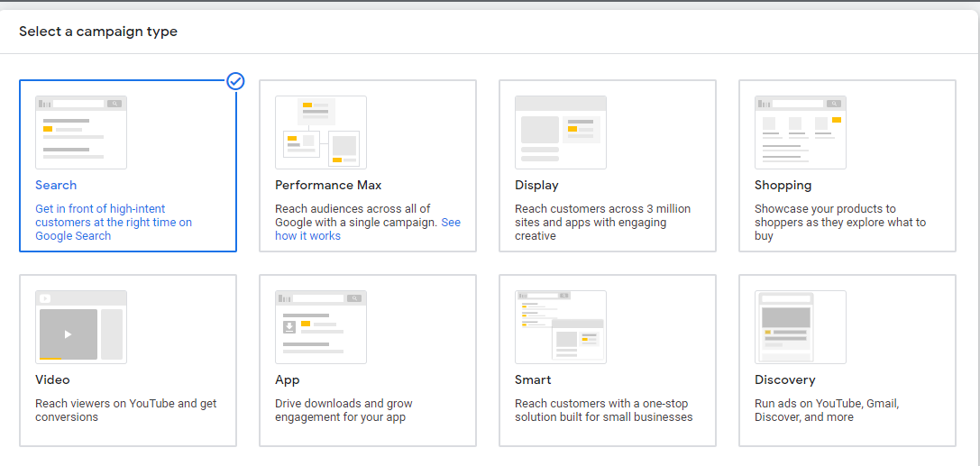Viewport: 980px width, 466px height.
Task: Pick the Smart campaign title
Action: (x=533, y=379)
